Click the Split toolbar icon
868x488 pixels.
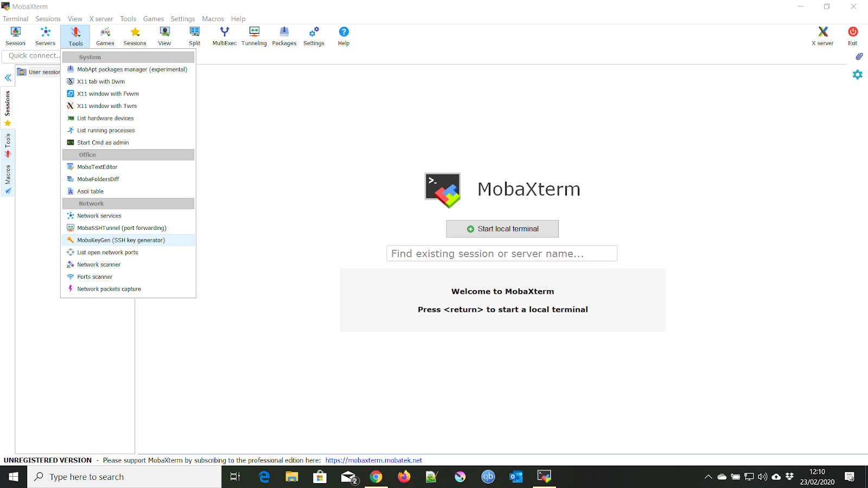[195, 36]
